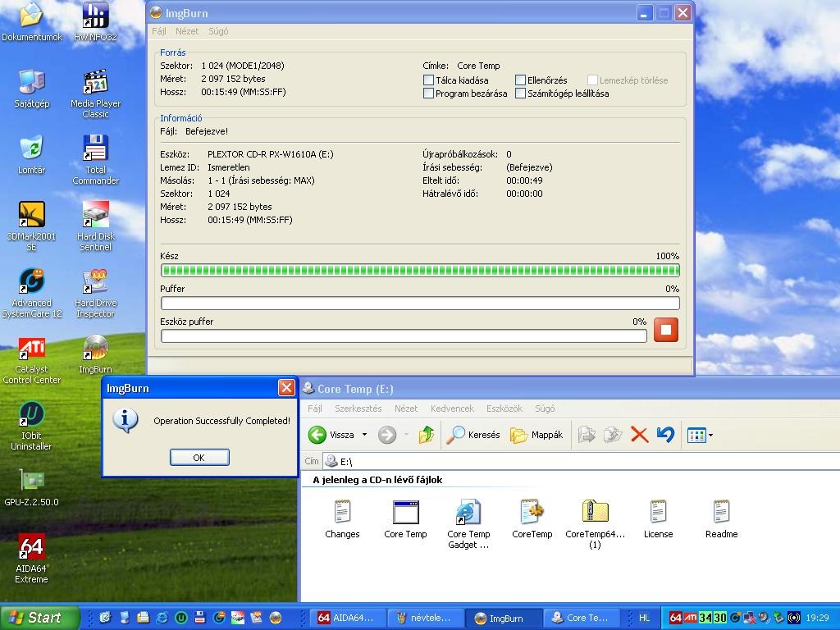Click the Puffer progress bar
The width and height of the screenshot is (840, 630).
point(420,304)
